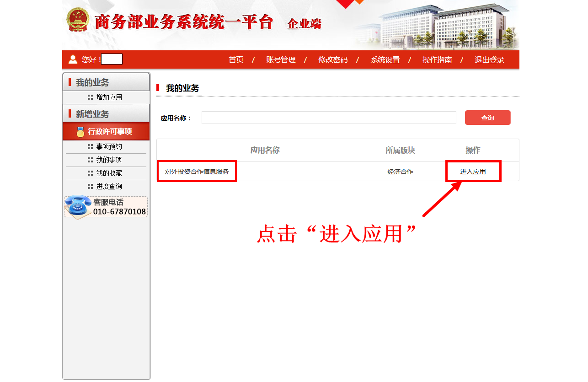Focus the 应用名称 search input field
588x382 pixels.
click(x=329, y=118)
